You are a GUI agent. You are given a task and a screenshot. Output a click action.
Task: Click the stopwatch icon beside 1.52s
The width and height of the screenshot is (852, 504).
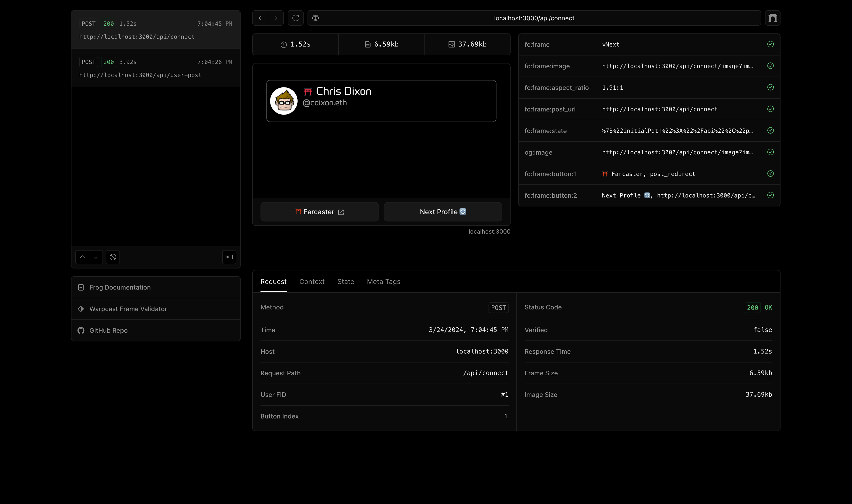[284, 45]
